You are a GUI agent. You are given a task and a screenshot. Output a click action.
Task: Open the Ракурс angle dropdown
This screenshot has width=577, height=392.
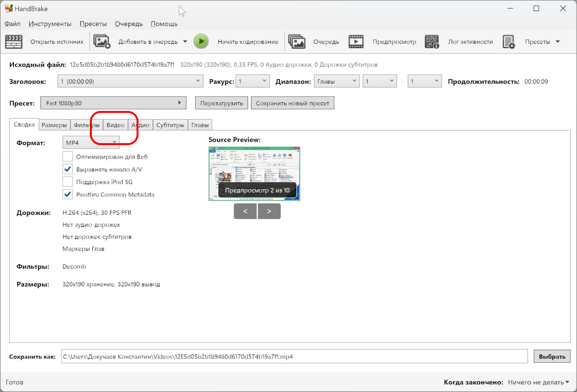pos(253,82)
